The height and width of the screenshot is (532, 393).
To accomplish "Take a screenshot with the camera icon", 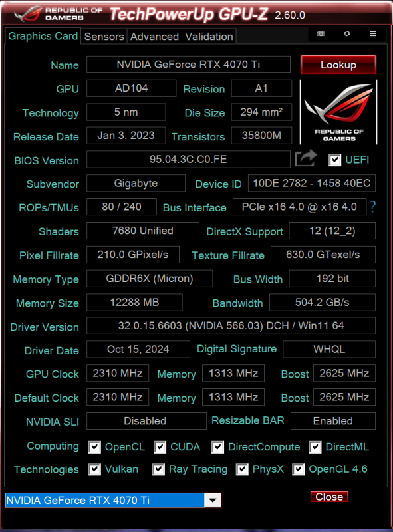I will click(x=321, y=34).
